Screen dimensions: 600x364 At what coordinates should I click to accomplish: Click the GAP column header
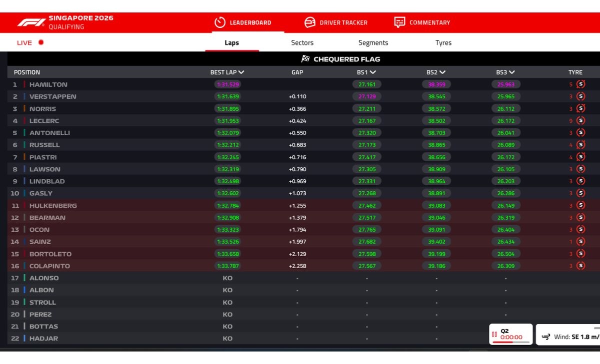tap(297, 72)
